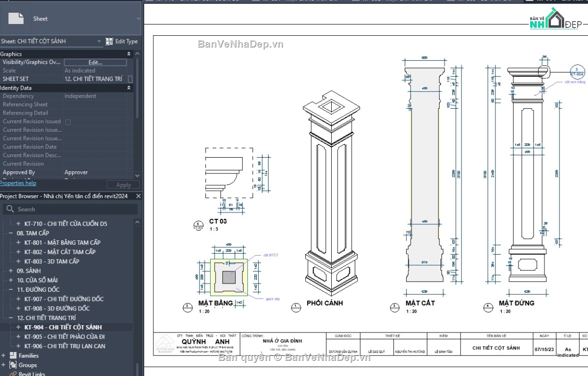Viewport: 588px width, 376px height.
Task: Expand the 09. SẢNH tree node
Action: (x=11, y=271)
